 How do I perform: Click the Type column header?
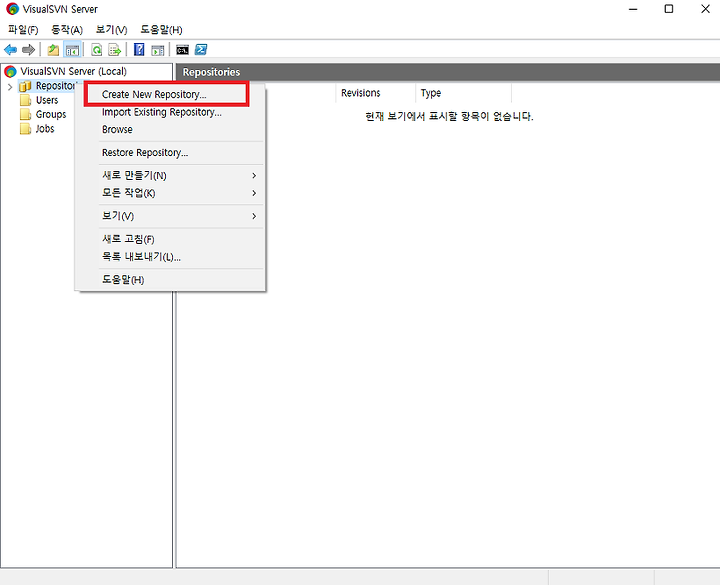point(463,93)
